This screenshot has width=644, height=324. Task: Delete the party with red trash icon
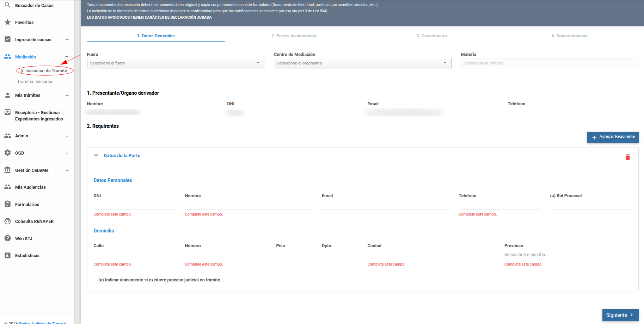coord(627,157)
